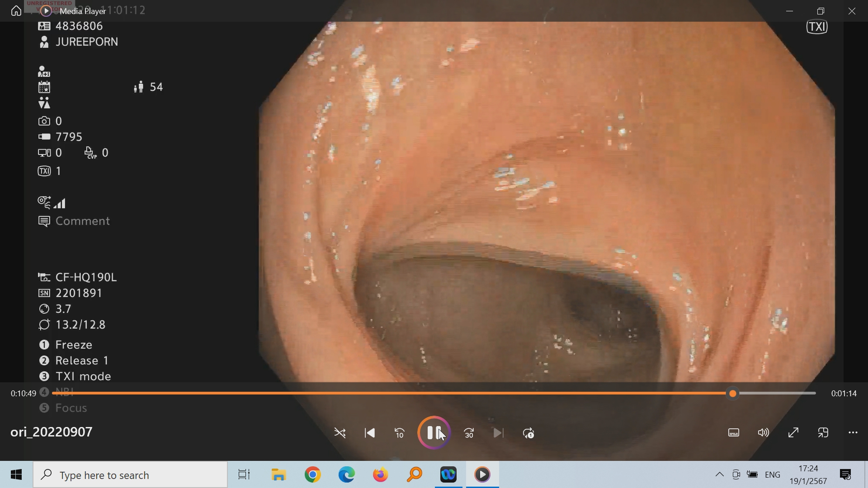Open File Explorer from taskbar
The height and width of the screenshot is (488, 868).
click(279, 474)
